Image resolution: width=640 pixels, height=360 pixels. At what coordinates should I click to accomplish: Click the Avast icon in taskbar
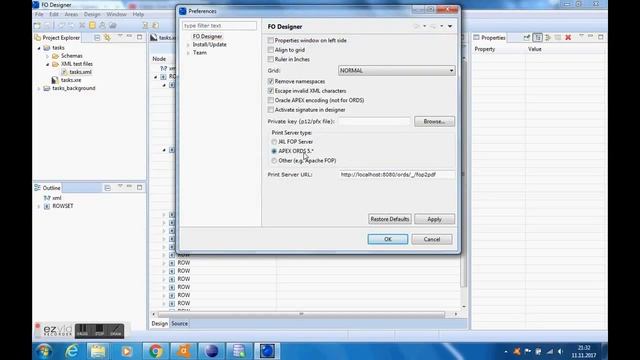point(183,351)
